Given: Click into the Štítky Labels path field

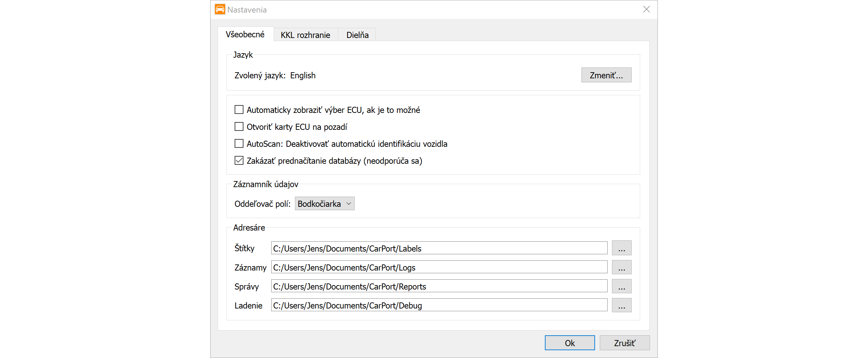Looking at the screenshot, I should click(x=439, y=248).
